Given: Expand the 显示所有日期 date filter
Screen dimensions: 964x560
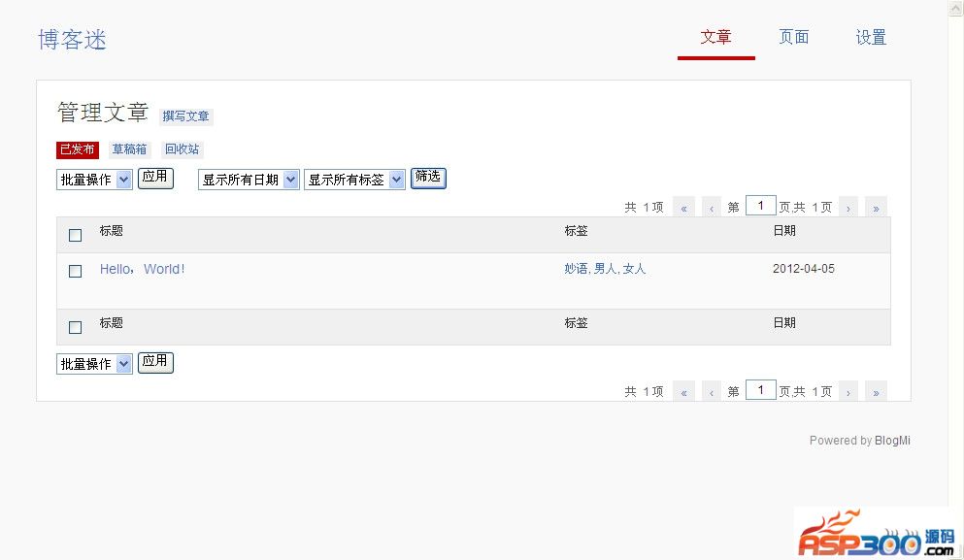Looking at the screenshot, I should (x=249, y=180).
